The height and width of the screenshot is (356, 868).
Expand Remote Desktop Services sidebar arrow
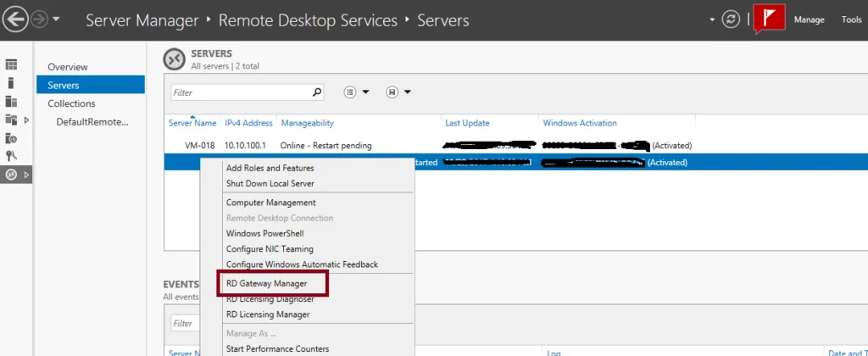(26, 175)
